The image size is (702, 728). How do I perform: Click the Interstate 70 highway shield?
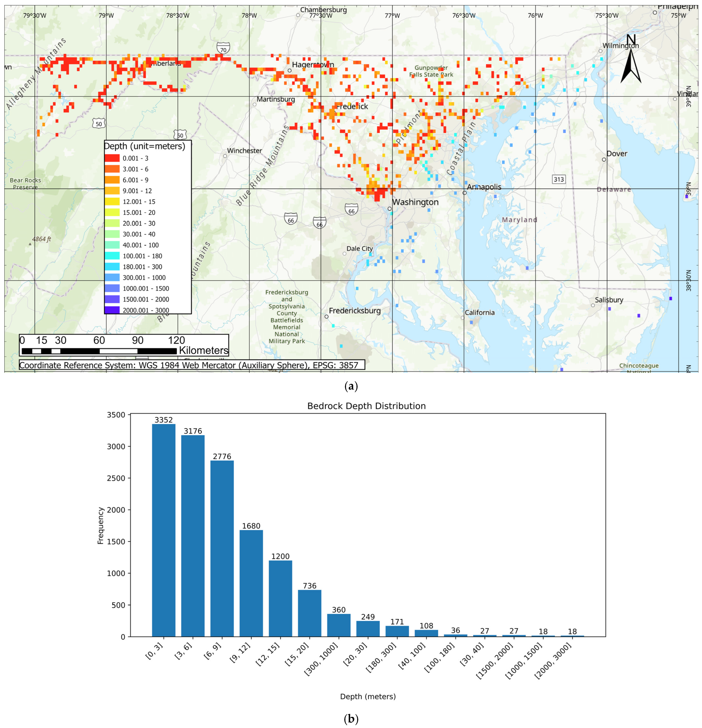click(x=223, y=48)
